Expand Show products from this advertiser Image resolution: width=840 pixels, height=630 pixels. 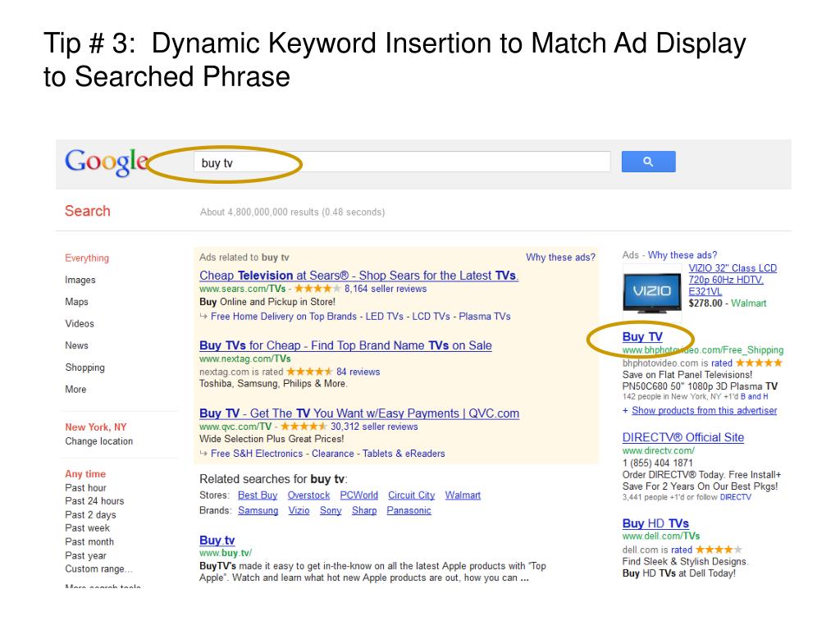click(704, 411)
